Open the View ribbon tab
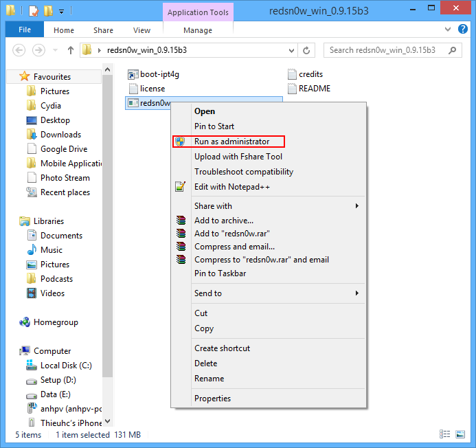 (x=141, y=30)
